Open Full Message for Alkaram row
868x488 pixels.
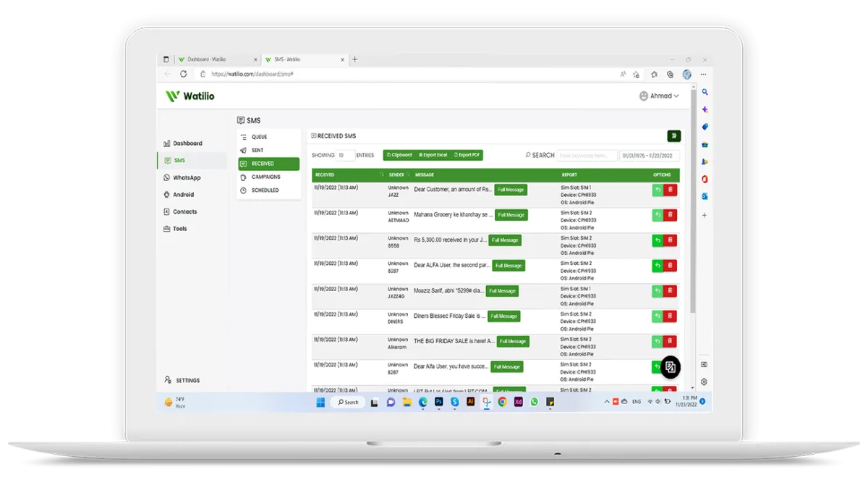[513, 341]
